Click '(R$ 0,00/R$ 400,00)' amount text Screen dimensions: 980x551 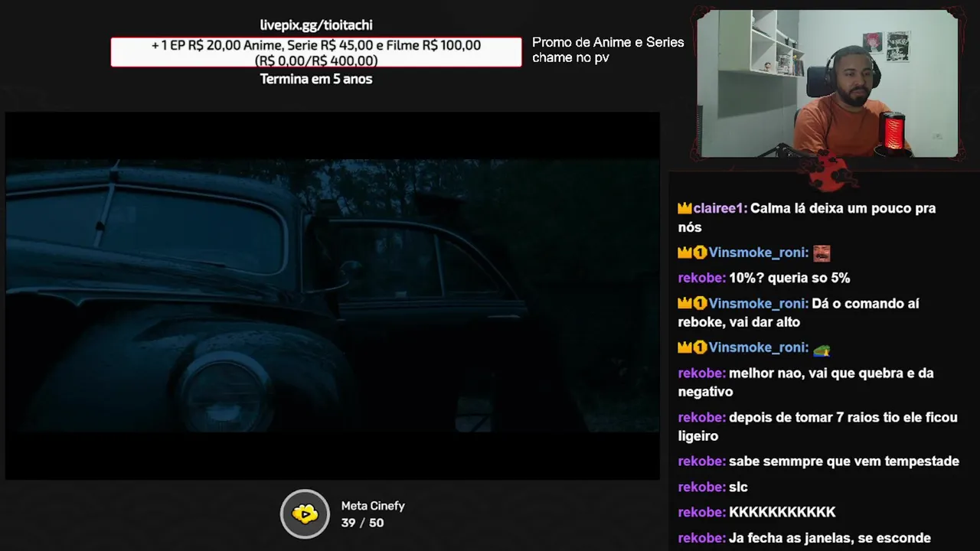pyautogui.click(x=316, y=60)
